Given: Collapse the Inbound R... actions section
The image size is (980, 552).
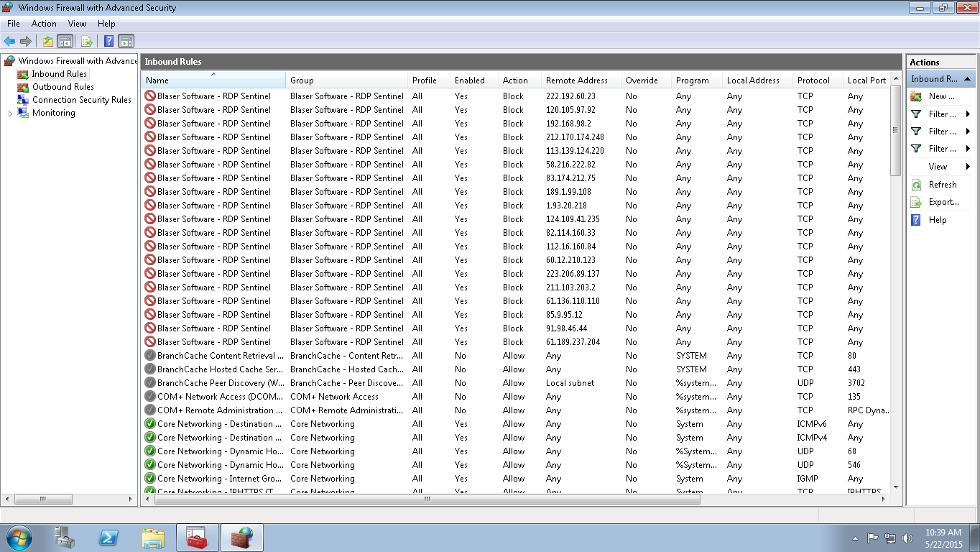Looking at the screenshot, I should click(x=968, y=79).
